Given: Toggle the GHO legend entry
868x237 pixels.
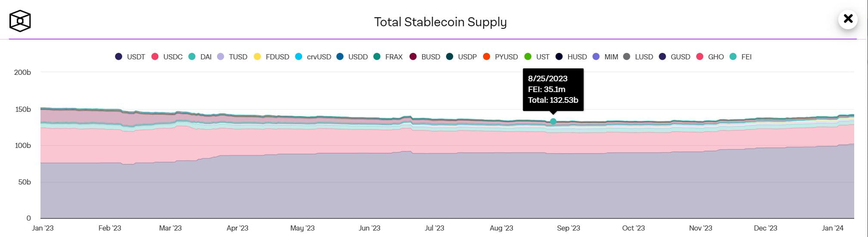Looking at the screenshot, I should tap(710, 57).
